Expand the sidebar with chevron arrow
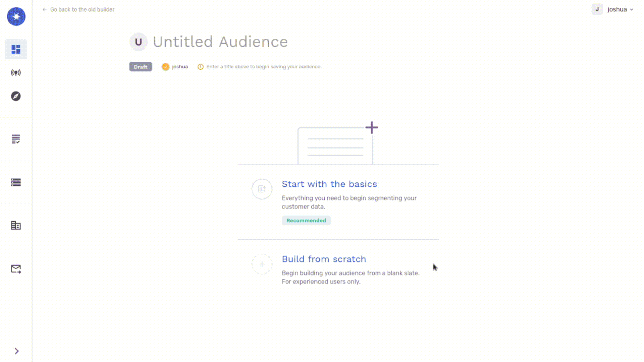The image size is (644, 362). [x=16, y=351]
